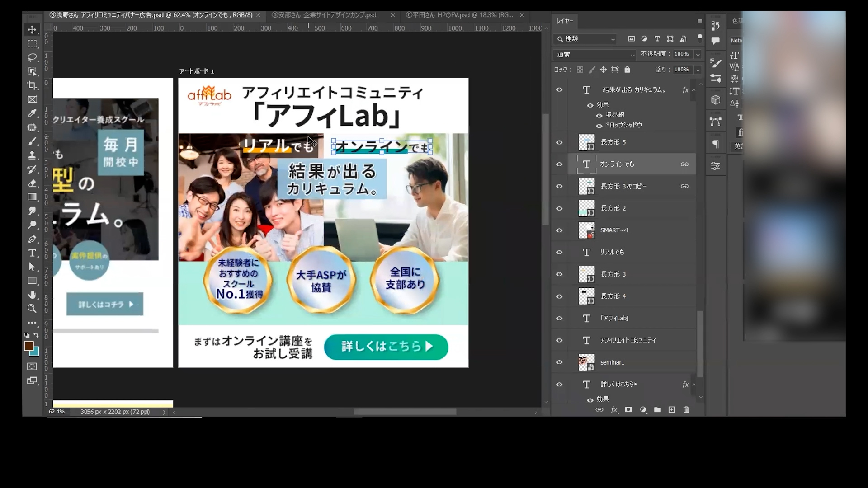Open the Crop tool
Screen dimensions: 868x488
coord(32,85)
